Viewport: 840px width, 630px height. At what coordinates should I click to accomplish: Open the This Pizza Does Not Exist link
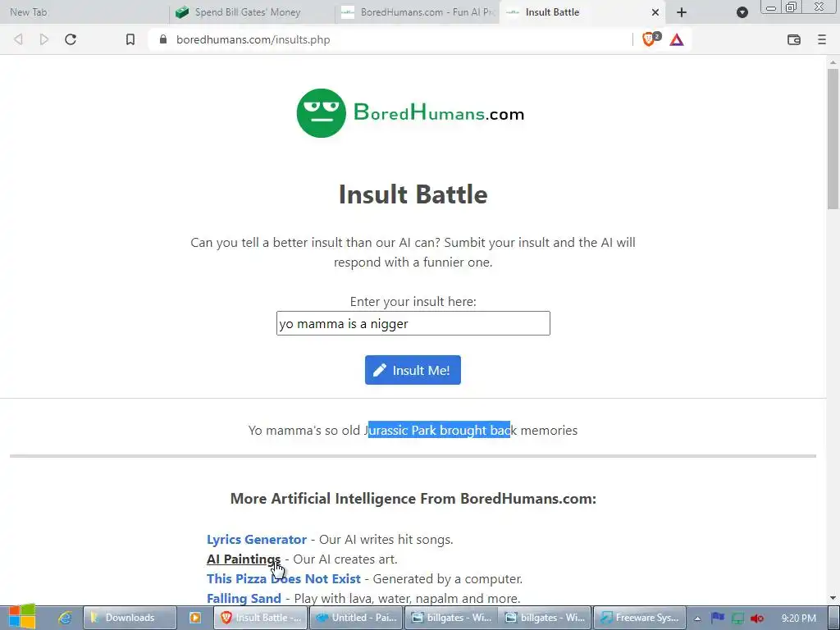(x=283, y=578)
